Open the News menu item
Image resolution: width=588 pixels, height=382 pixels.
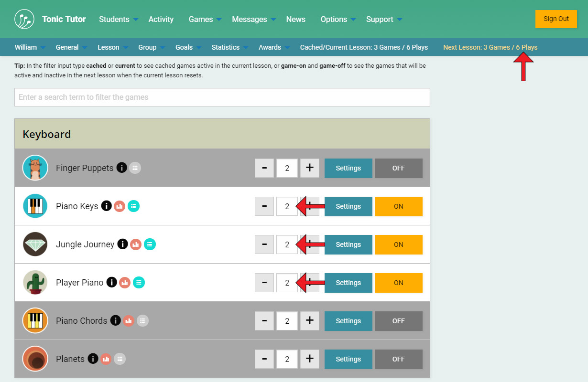[x=295, y=19]
